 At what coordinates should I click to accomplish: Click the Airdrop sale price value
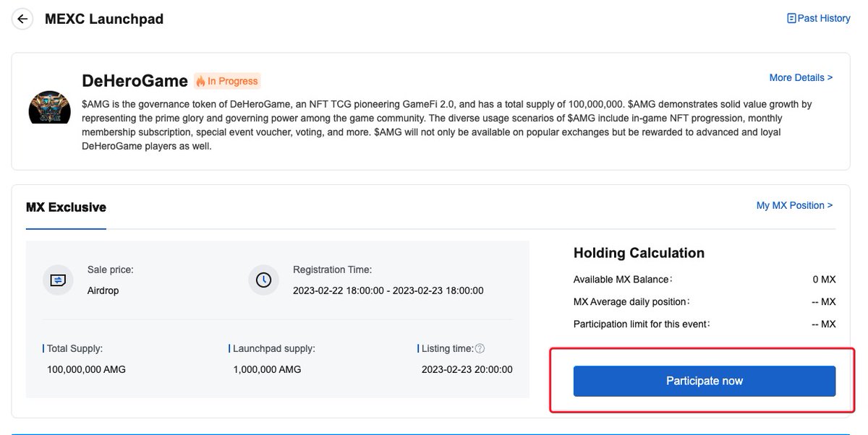(x=103, y=290)
